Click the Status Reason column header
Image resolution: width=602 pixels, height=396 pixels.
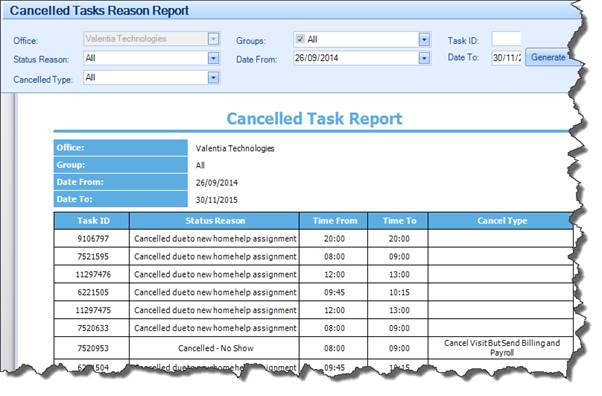[215, 221]
